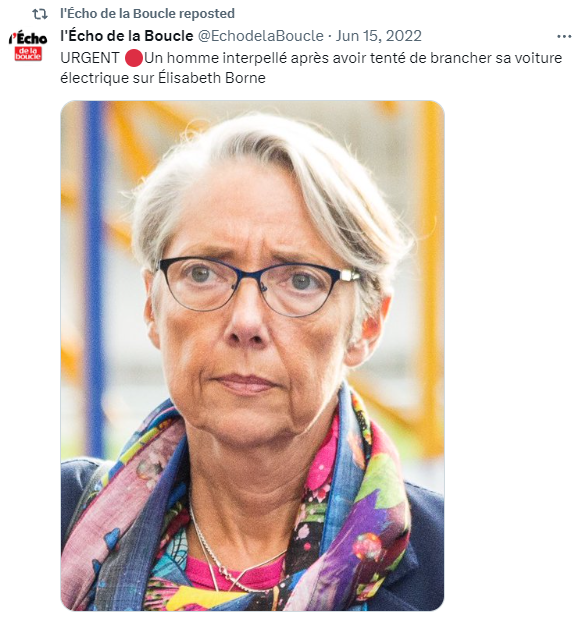This screenshot has width=577, height=619.
Task: Open the "l'Écho de la Boucle reposted" link
Action: (147, 13)
